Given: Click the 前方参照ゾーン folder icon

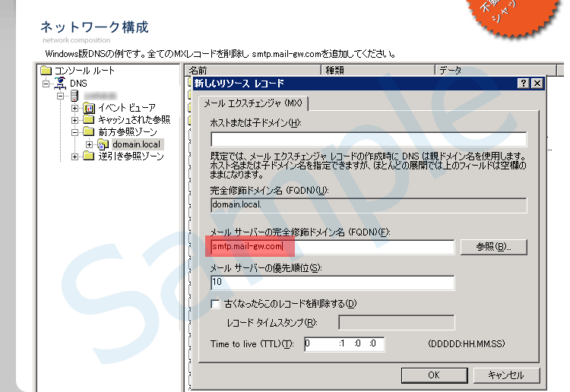Looking at the screenshot, I should (88, 132).
